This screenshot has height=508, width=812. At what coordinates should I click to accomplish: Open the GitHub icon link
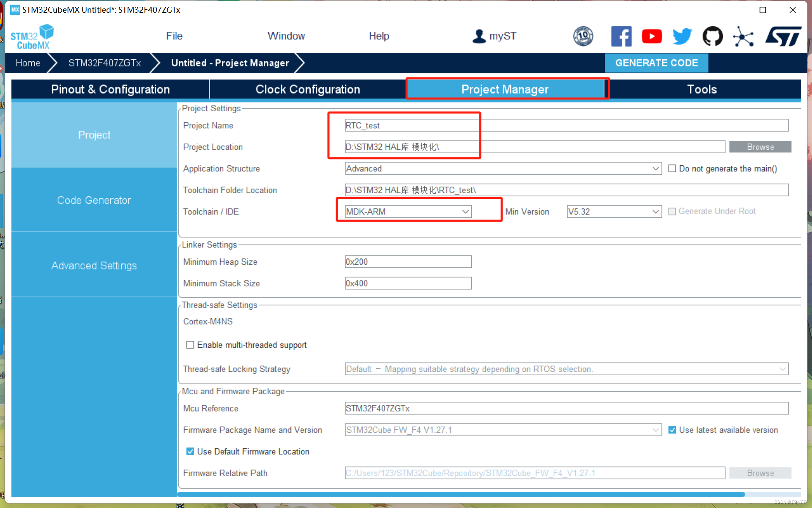pos(713,36)
